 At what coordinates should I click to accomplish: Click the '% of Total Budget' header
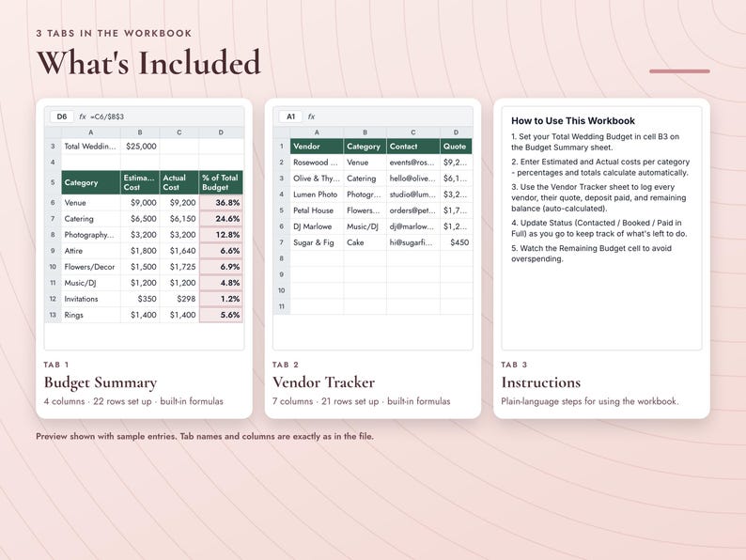[221, 182]
